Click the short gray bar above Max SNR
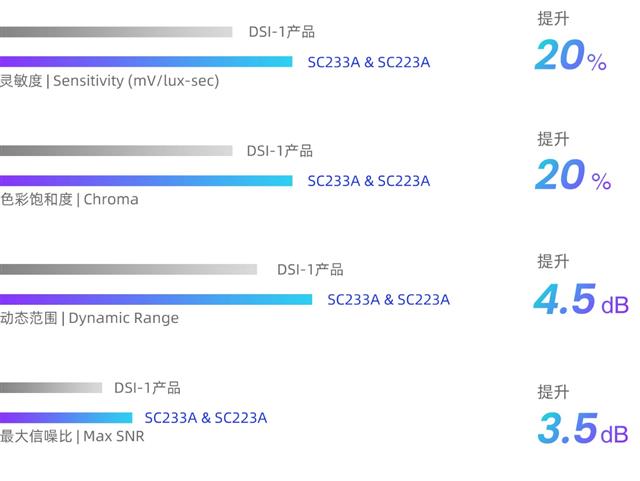This screenshot has height=481, width=640. (x=51, y=388)
